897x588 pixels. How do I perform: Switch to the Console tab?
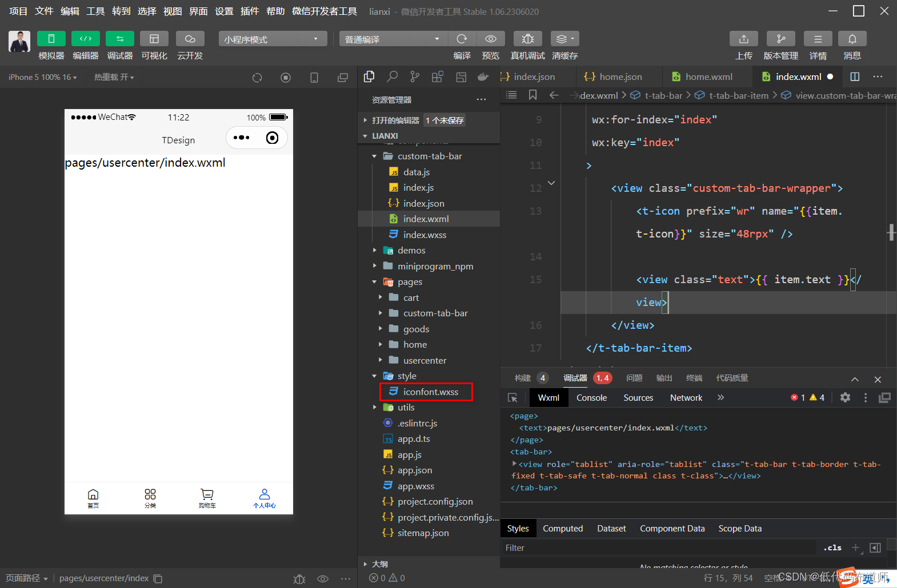(591, 398)
